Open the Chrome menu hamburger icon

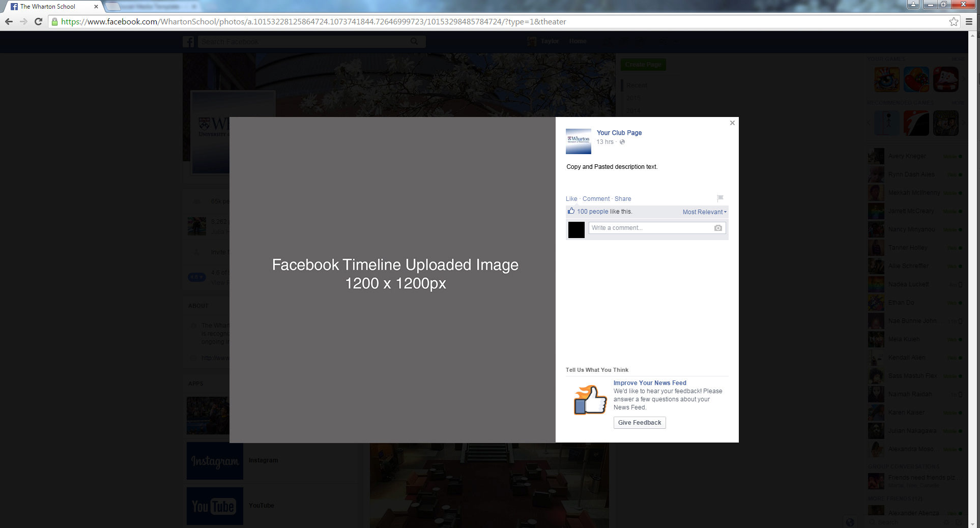pos(969,21)
